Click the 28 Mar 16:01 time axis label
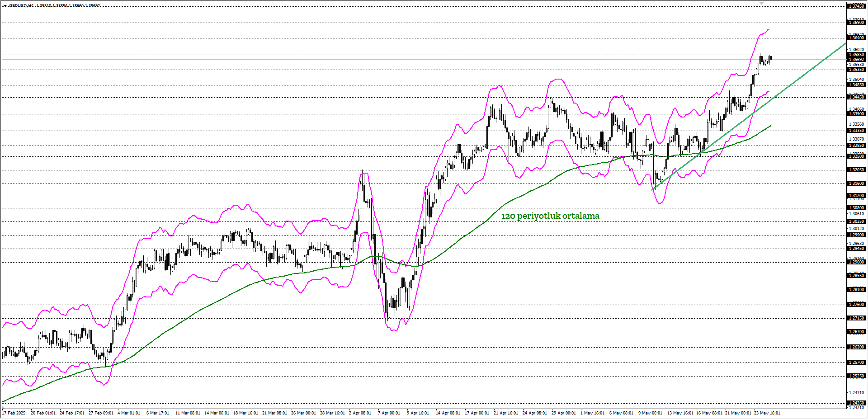Image resolution: width=868 pixels, height=419 pixels. pyautogui.click(x=333, y=413)
